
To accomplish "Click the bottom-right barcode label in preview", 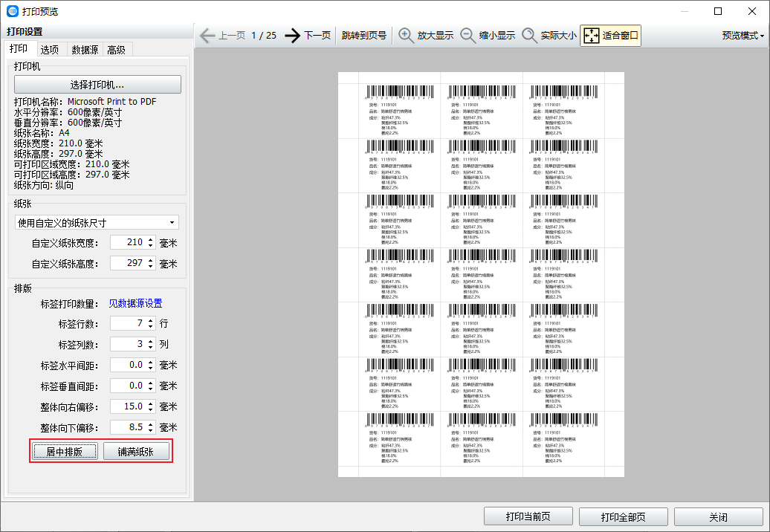I will (x=563, y=439).
